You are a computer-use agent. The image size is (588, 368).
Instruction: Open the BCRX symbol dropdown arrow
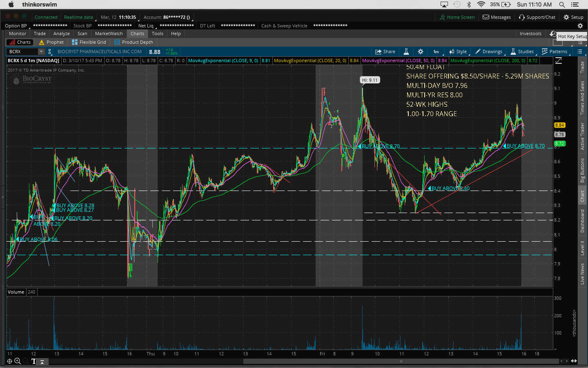pos(41,52)
